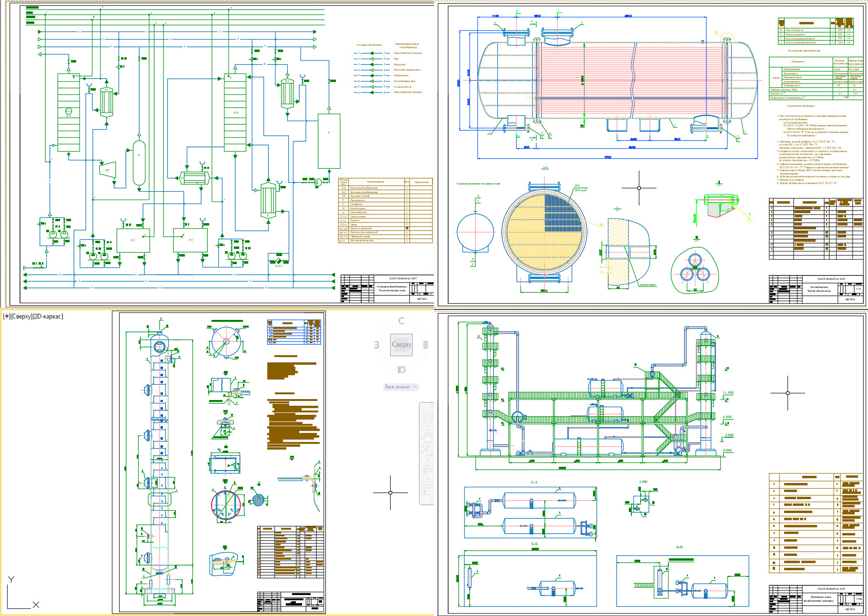Click the В (east) compass letter on ViewCube

tap(426, 345)
